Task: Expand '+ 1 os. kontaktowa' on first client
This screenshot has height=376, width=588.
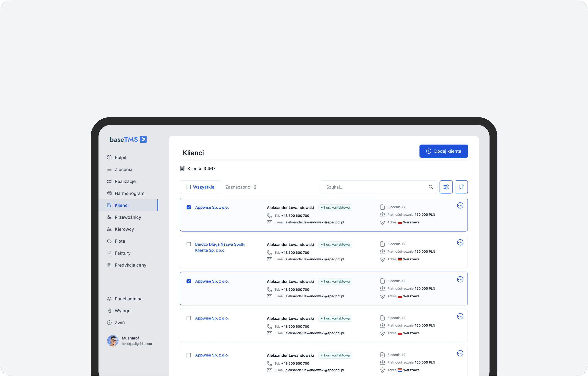Action: click(x=335, y=208)
